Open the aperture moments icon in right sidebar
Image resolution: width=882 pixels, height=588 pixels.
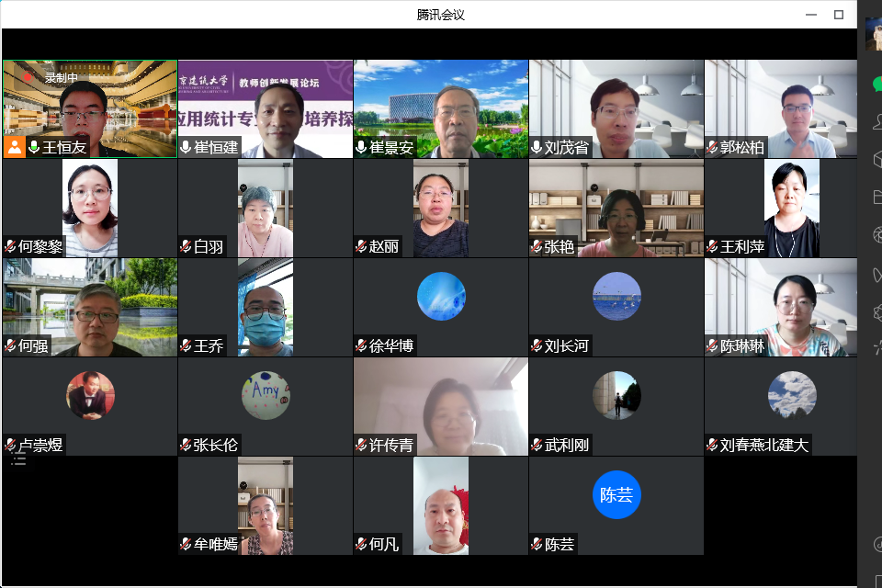(x=876, y=235)
